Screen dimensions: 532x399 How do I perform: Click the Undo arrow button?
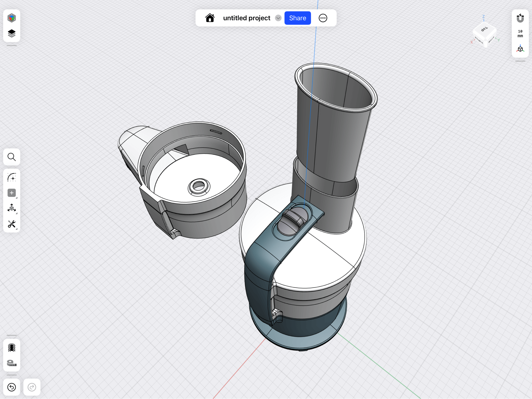pyautogui.click(x=11, y=387)
